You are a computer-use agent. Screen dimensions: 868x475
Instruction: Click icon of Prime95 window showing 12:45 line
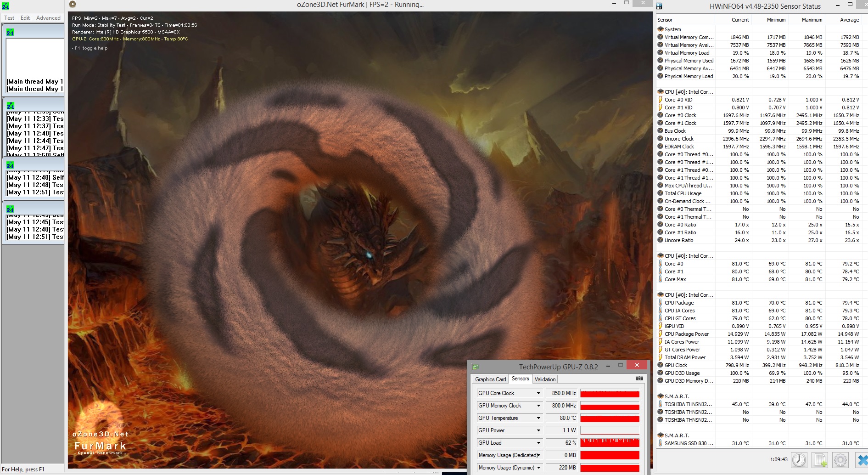[x=10, y=209]
